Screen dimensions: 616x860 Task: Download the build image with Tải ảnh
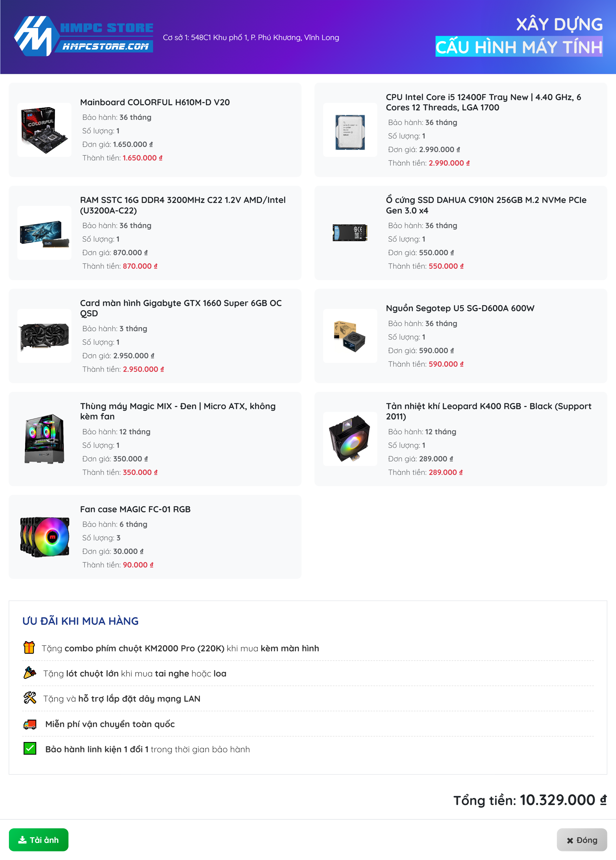click(39, 840)
